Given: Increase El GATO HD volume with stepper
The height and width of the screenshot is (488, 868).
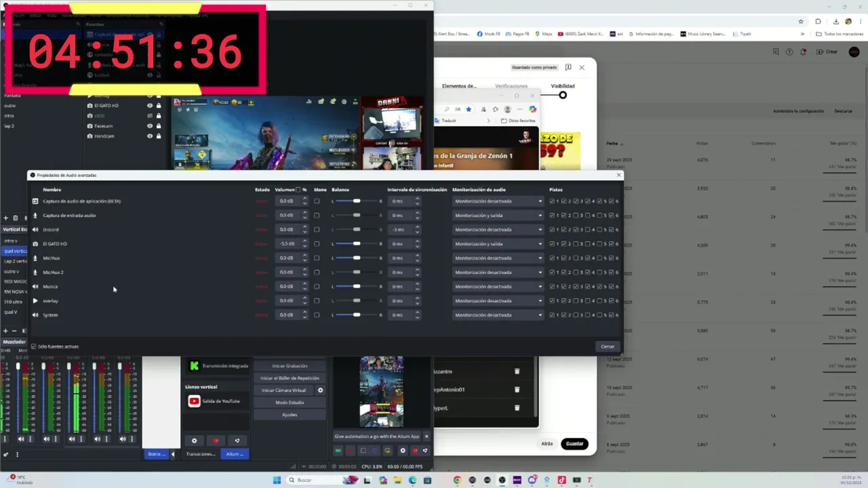Looking at the screenshot, I should coord(304,242).
